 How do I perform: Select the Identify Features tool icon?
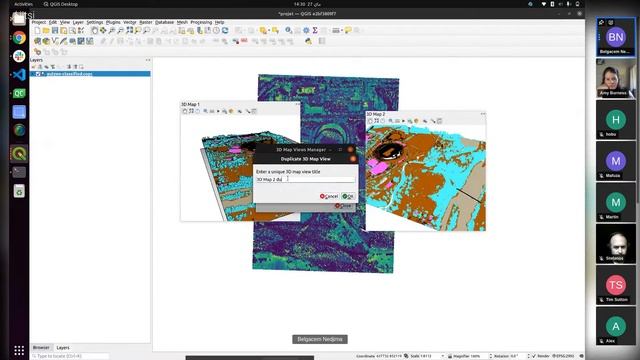pos(289,31)
